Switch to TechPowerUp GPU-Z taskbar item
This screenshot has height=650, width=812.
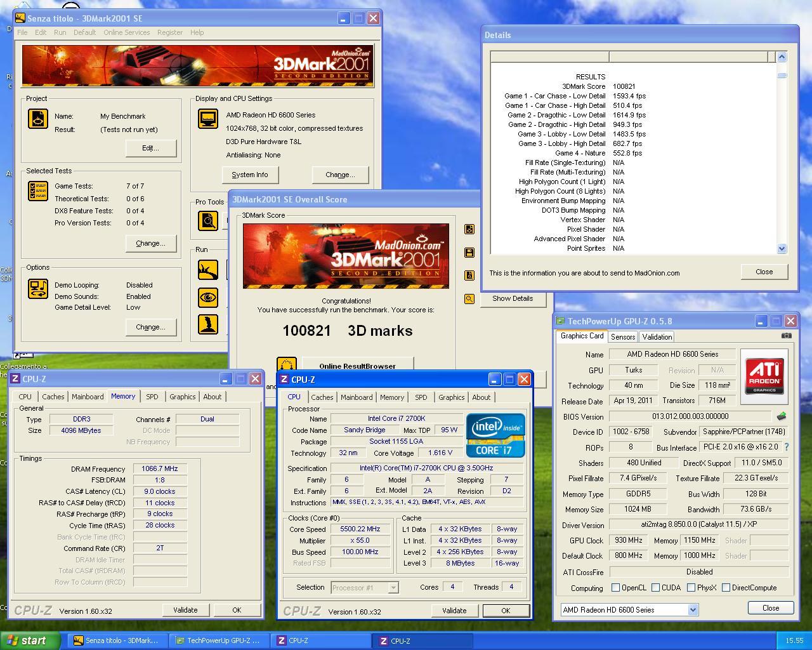pyautogui.click(x=218, y=640)
